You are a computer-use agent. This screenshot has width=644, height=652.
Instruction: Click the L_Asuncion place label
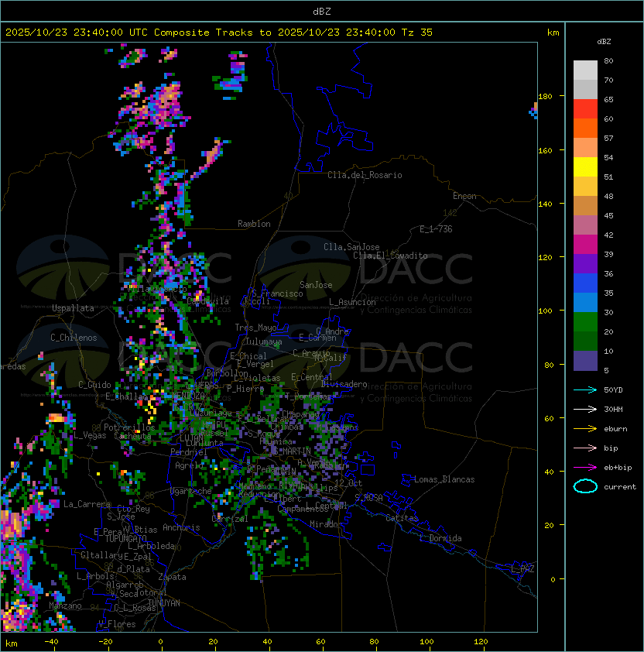(x=352, y=302)
